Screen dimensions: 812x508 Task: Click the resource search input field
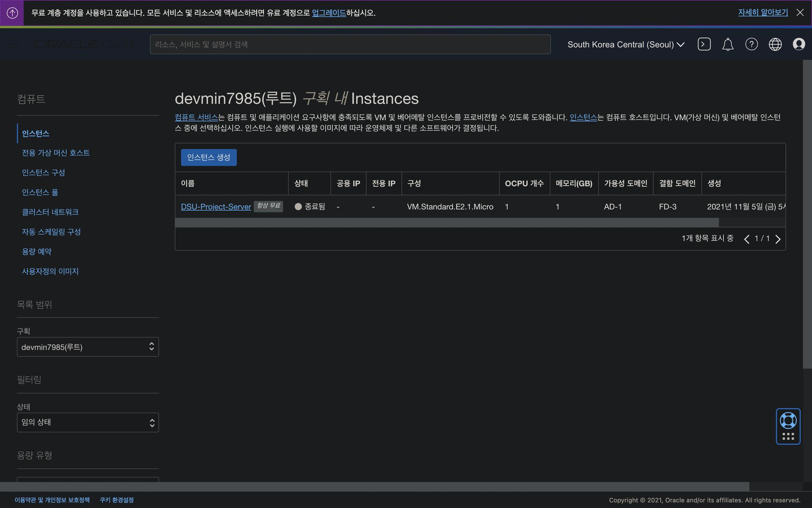click(x=350, y=44)
